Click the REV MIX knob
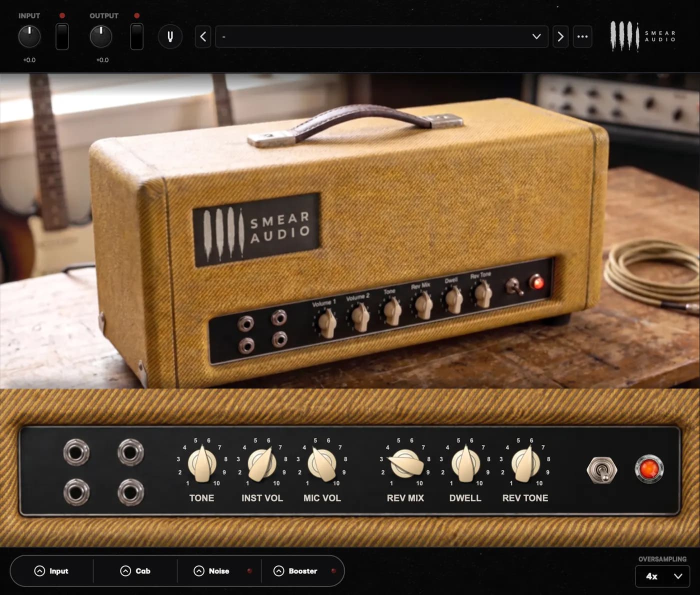The width and height of the screenshot is (700, 595). [405, 464]
